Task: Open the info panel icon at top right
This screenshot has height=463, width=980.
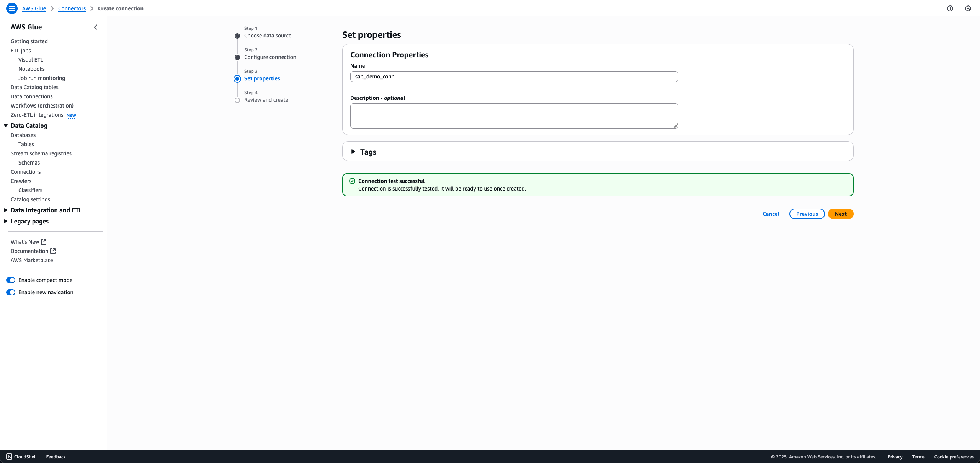Action: pyautogui.click(x=950, y=8)
